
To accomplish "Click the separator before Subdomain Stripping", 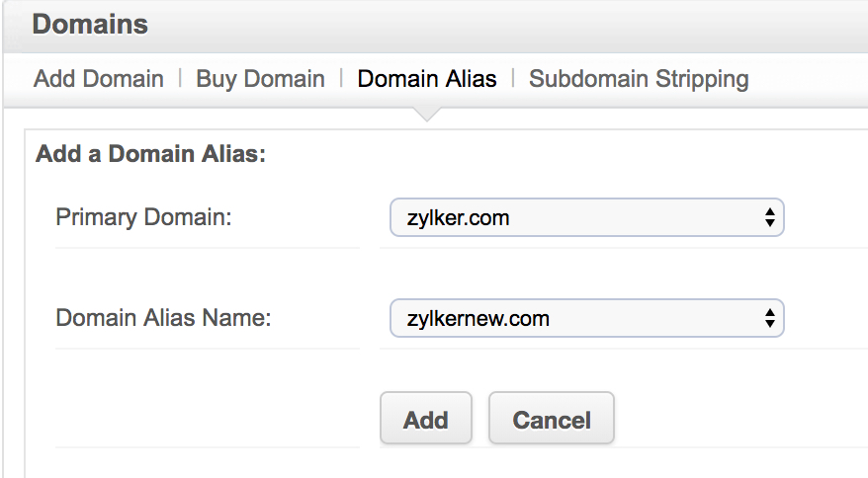I will (513, 79).
